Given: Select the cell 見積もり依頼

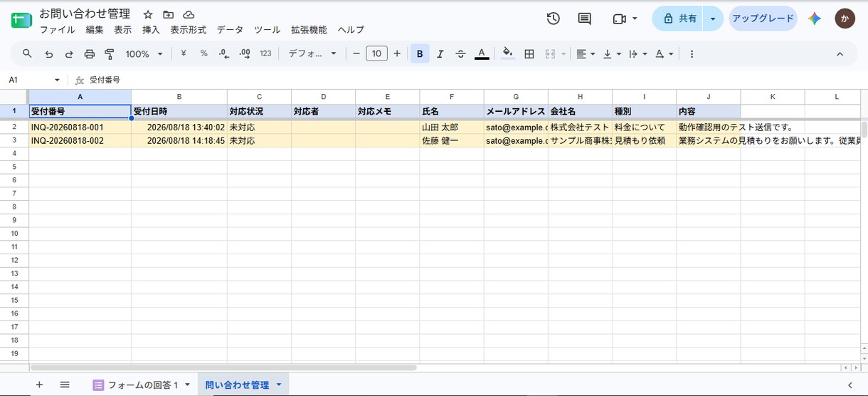Looking at the screenshot, I should coord(644,140).
